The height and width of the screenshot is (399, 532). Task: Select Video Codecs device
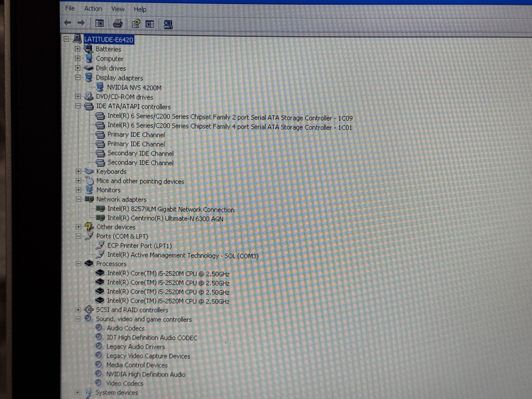[x=125, y=383]
